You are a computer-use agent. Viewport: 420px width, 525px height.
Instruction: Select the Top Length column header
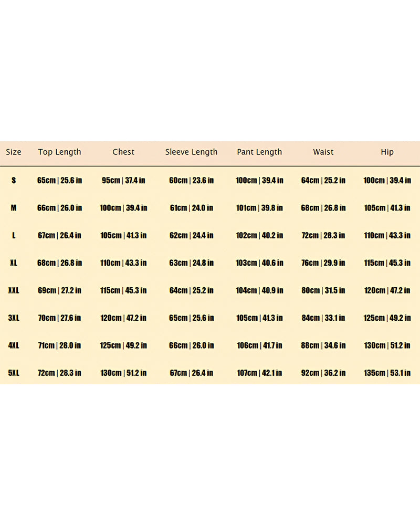59,152
